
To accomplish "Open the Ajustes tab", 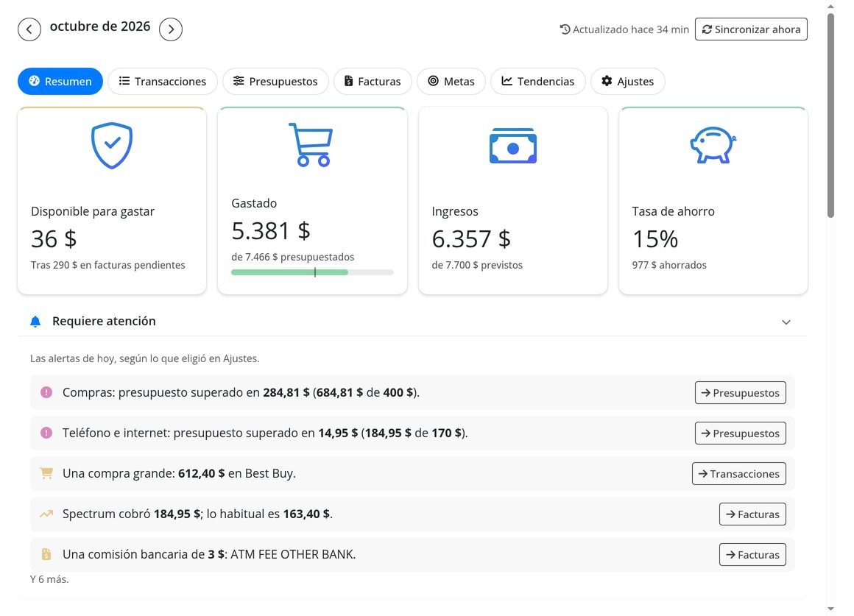I will tap(628, 81).
